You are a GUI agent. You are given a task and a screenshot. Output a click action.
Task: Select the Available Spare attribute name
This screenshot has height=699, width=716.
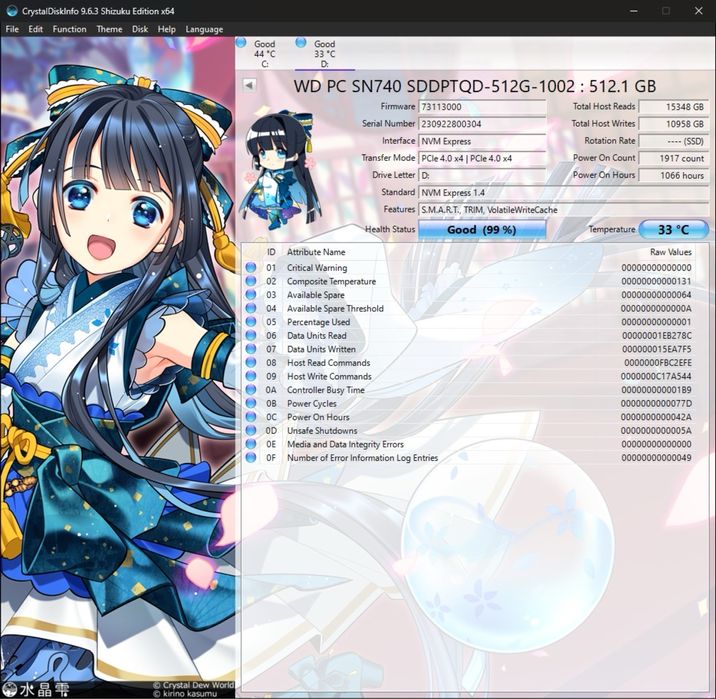pyautogui.click(x=316, y=295)
